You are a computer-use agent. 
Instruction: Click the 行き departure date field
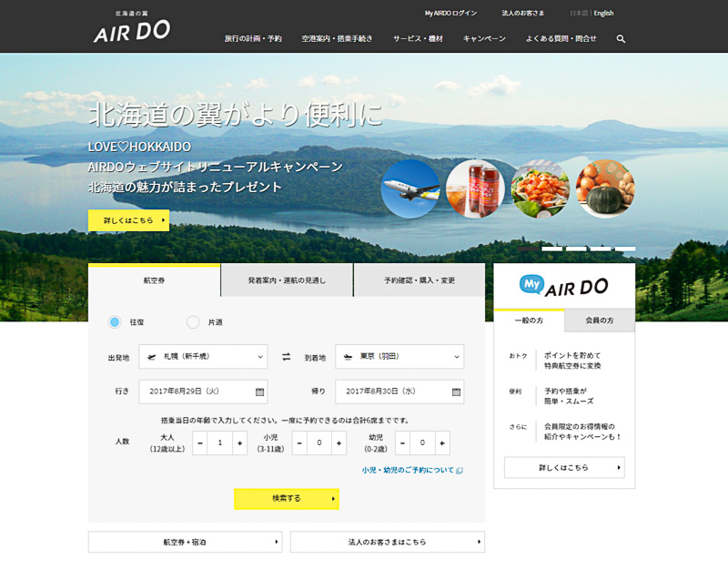pyautogui.click(x=203, y=392)
